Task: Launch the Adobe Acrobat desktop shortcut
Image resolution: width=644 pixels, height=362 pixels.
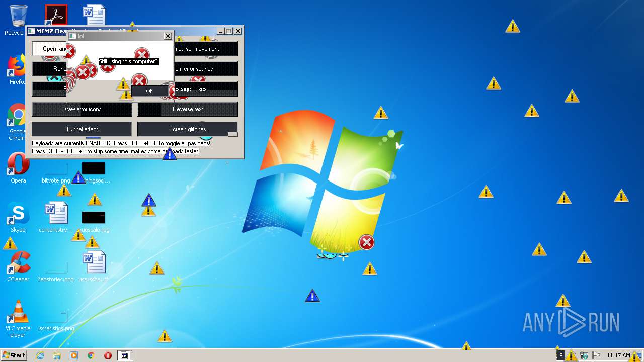Action: 56,15
